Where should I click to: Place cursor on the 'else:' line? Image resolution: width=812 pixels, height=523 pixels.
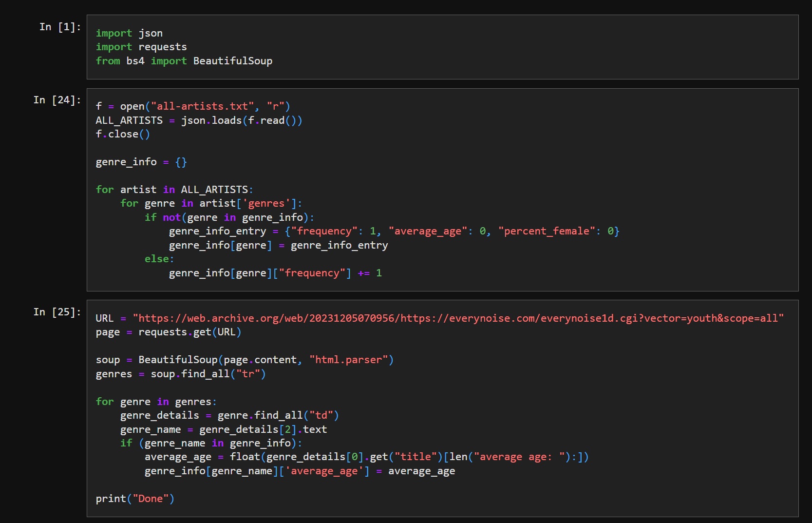pos(159,259)
